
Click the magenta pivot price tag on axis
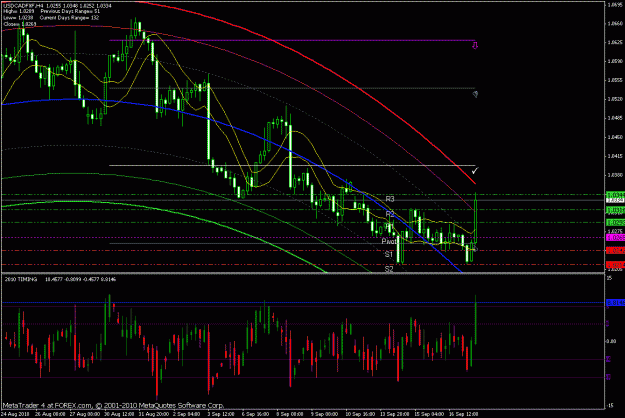pos(615,237)
